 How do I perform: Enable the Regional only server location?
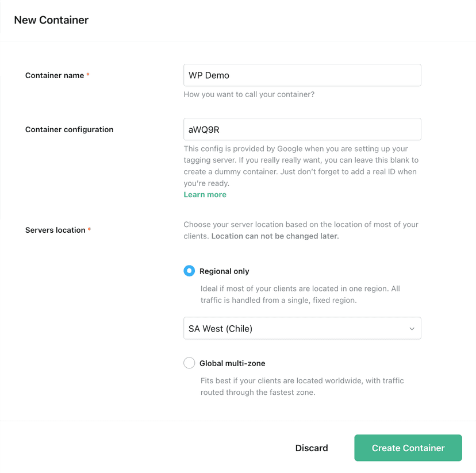(190, 271)
